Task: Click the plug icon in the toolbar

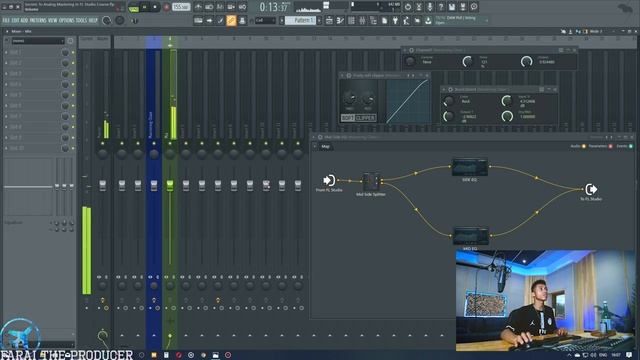Action: click(395, 20)
